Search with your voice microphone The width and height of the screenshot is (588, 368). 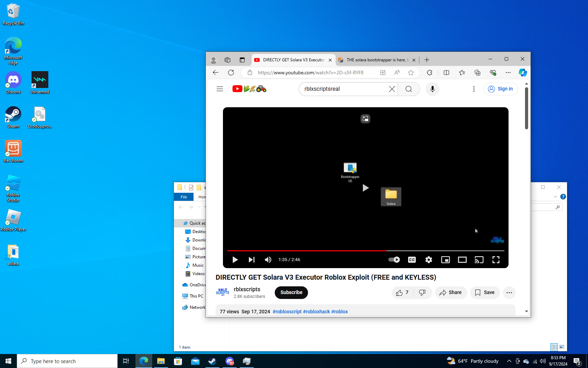pyautogui.click(x=433, y=89)
